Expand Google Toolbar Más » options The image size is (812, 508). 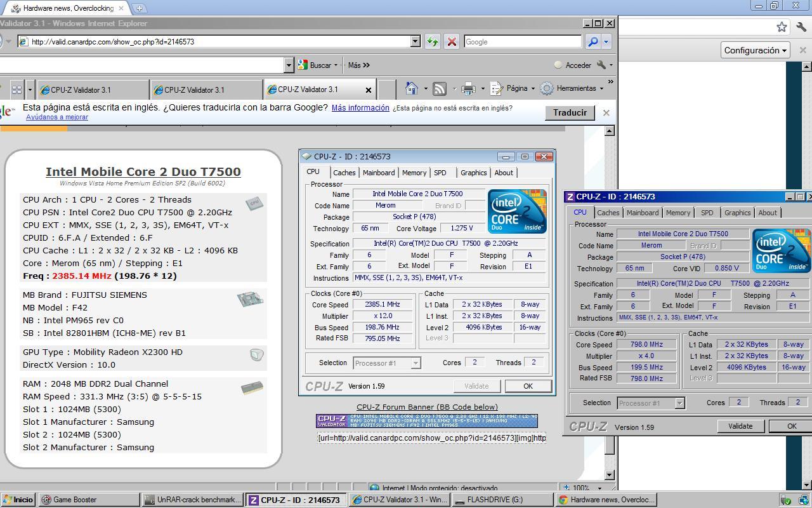coord(358,65)
